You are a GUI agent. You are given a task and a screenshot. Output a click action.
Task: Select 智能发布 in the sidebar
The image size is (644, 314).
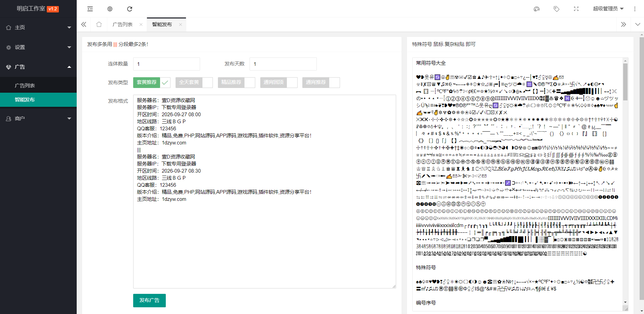38,100
